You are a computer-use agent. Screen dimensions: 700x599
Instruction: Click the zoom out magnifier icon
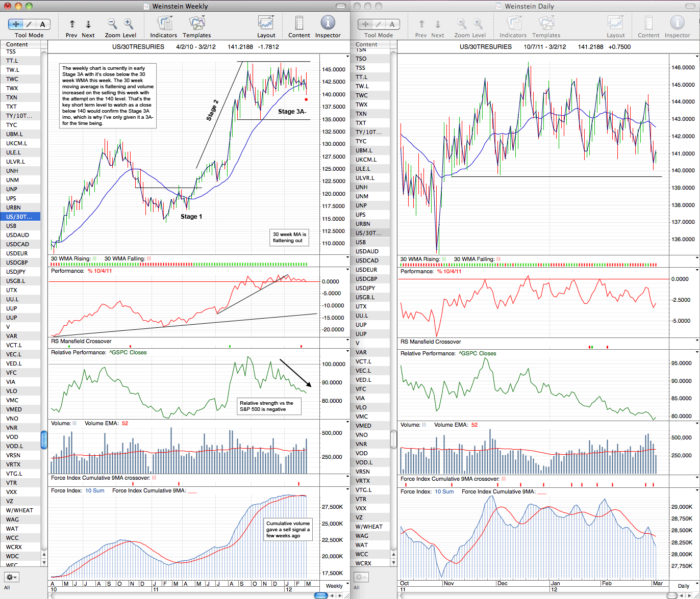coord(112,23)
